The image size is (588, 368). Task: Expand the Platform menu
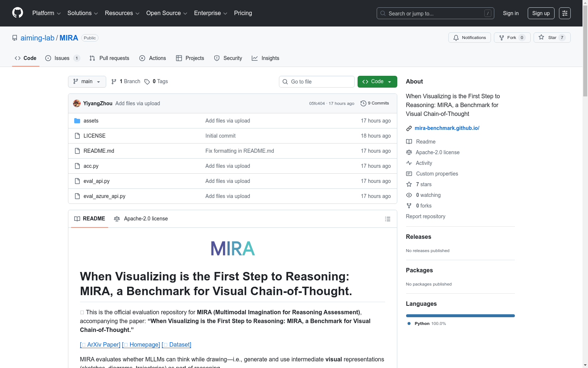pyautogui.click(x=47, y=13)
